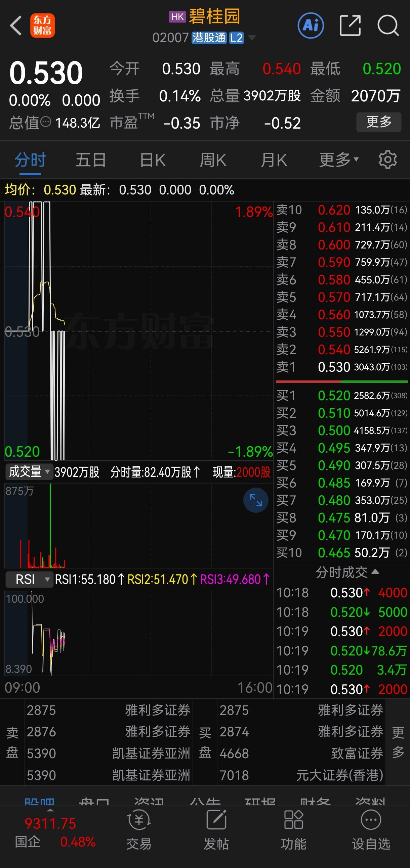Viewport: 410px width, 868px height.
Task: Open chart settings gear icon
Action: click(x=387, y=159)
